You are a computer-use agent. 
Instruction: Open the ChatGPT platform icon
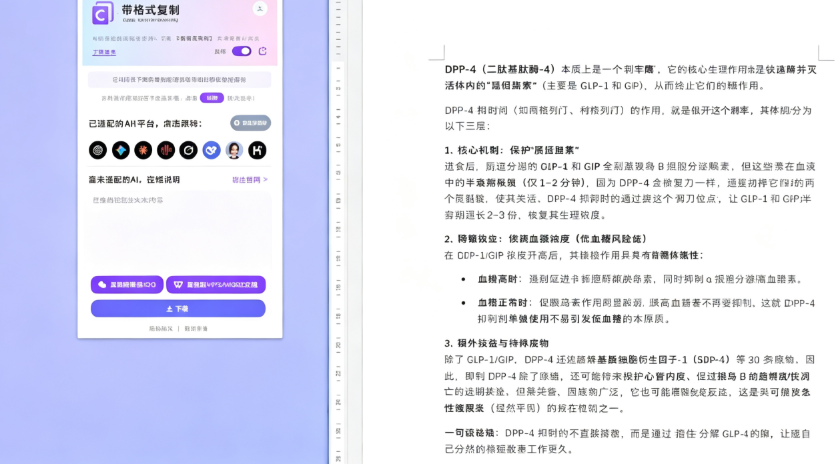pyautogui.click(x=98, y=150)
